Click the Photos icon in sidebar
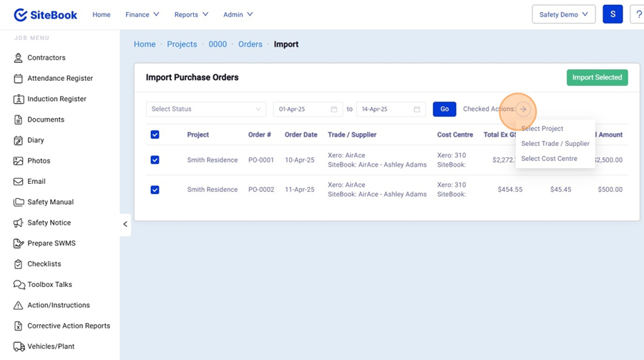The image size is (644, 360). (19, 161)
